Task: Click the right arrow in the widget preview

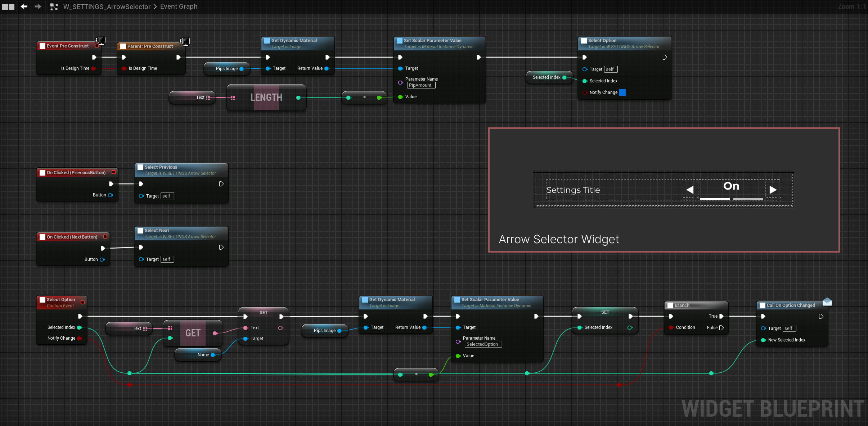Action: [773, 190]
